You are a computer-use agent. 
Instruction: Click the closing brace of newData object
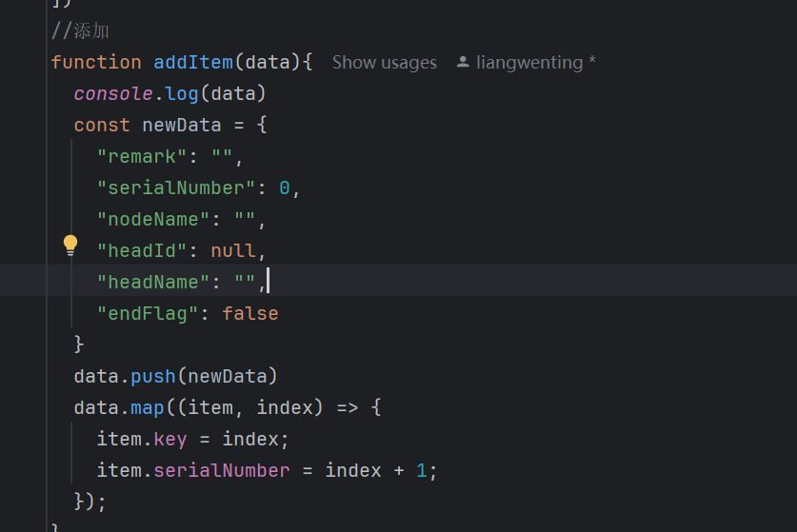79,345
